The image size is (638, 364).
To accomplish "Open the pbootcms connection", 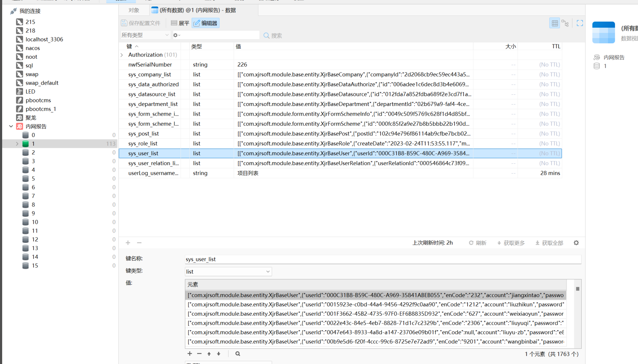I will [x=38, y=100].
